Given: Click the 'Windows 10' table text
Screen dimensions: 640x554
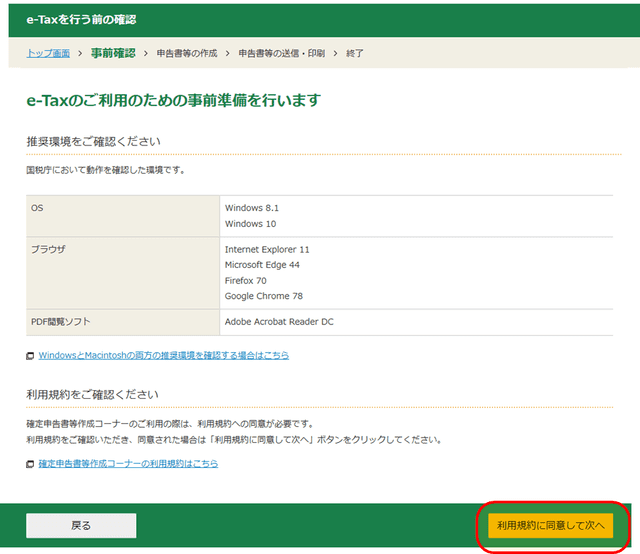Looking at the screenshot, I should (x=250, y=224).
